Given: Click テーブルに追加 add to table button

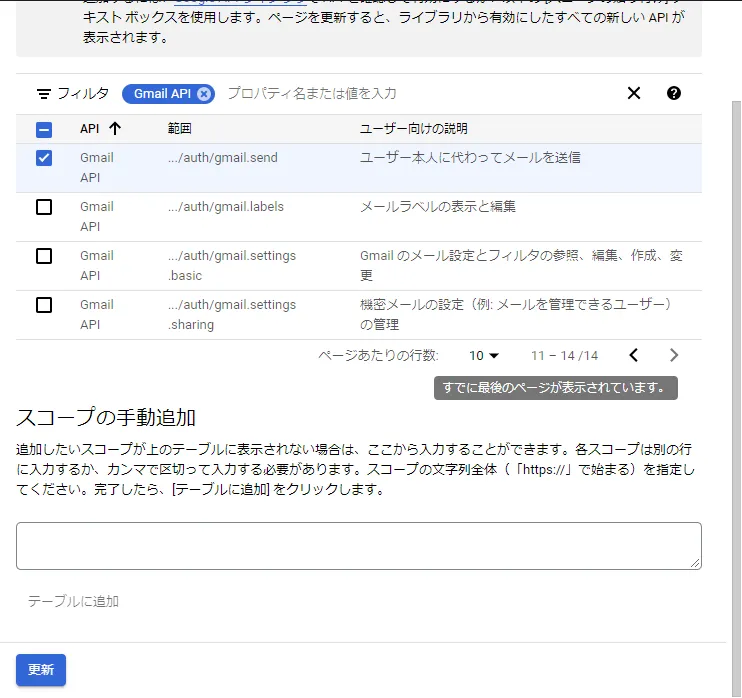Looking at the screenshot, I should tap(73, 601).
